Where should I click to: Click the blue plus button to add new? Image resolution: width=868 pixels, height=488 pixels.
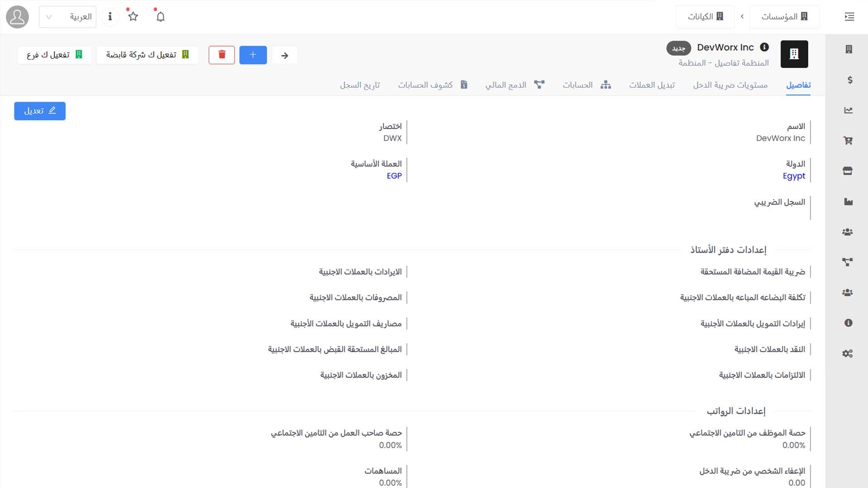coord(253,54)
